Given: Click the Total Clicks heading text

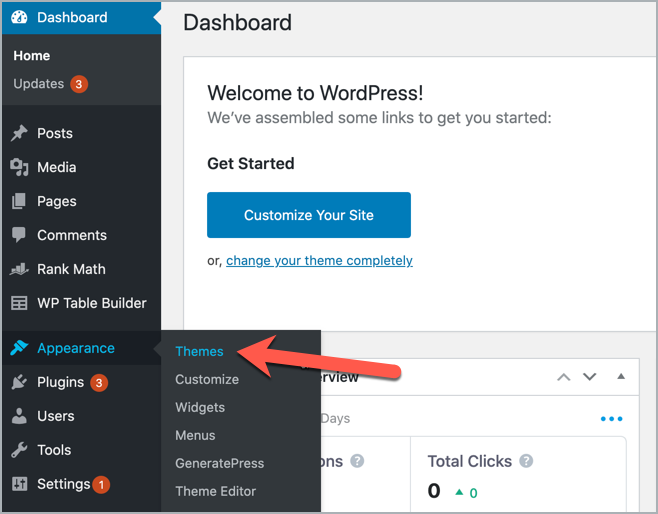Looking at the screenshot, I should pyautogui.click(x=470, y=461).
